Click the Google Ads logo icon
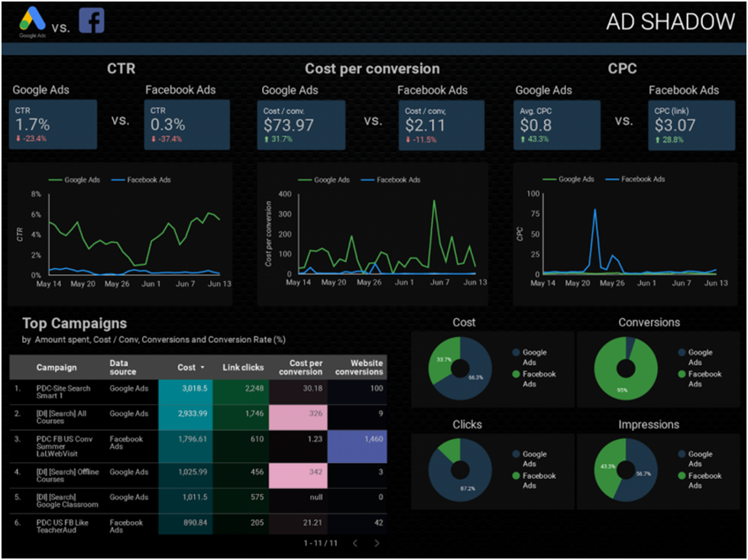This screenshot has height=560, width=748. point(32,22)
